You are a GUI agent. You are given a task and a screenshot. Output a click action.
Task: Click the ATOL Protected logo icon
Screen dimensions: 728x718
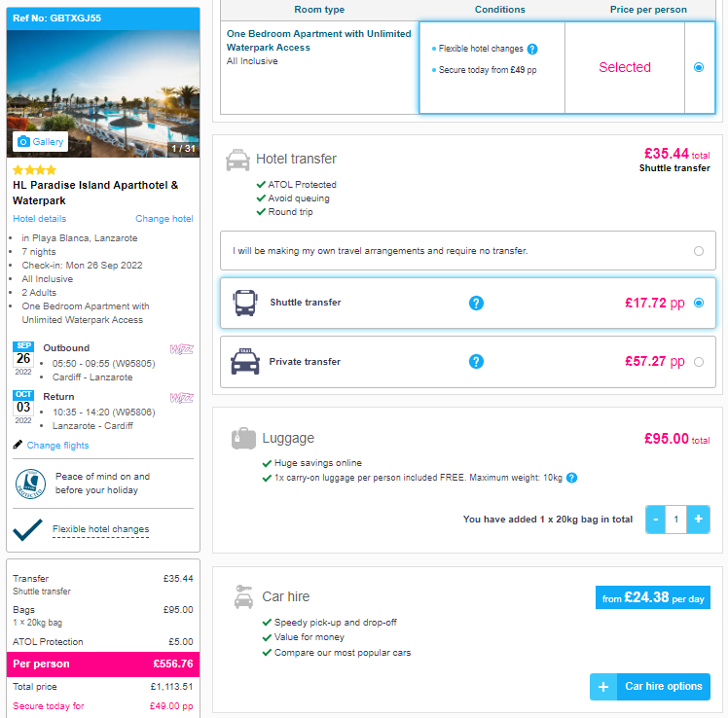[x=30, y=484]
